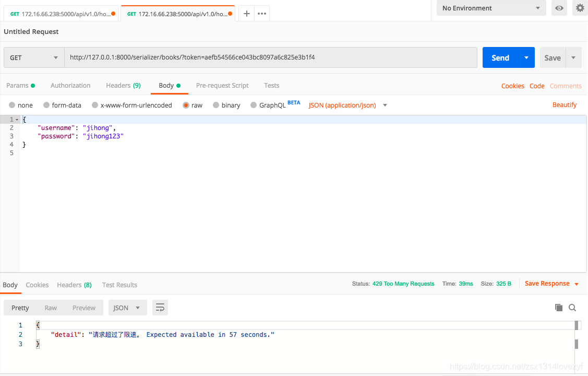
Task: Select the none body type
Action: coord(12,105)
